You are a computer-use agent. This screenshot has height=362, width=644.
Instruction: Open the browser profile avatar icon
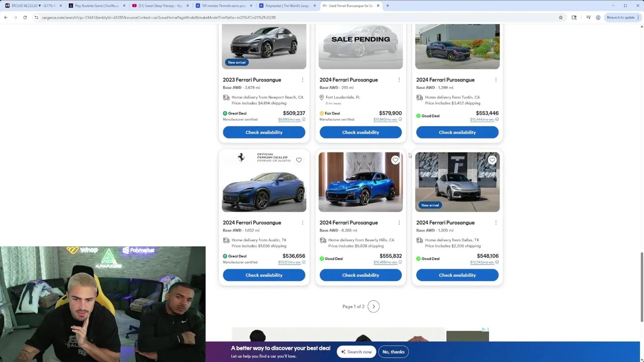(598, 18)
